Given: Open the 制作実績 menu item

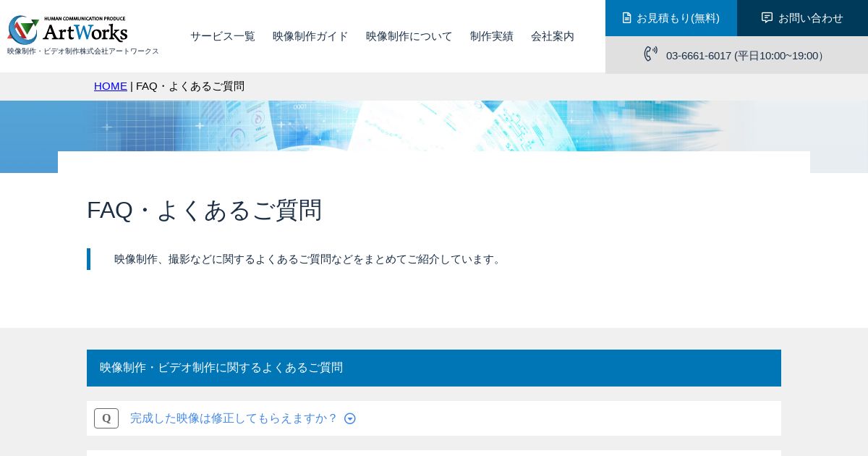Looking at the screenshot, I should 492,36.
